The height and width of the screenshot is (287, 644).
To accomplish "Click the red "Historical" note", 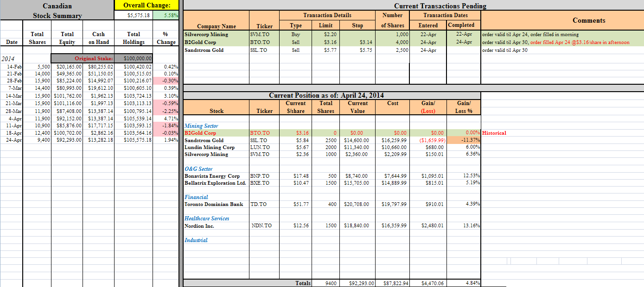I will [x=494, y=133].
